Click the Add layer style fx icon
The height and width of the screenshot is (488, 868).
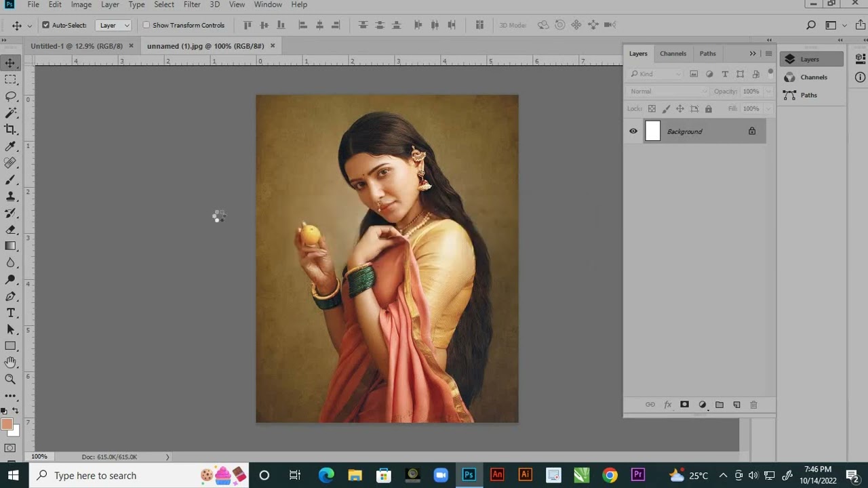coord(667,405)
